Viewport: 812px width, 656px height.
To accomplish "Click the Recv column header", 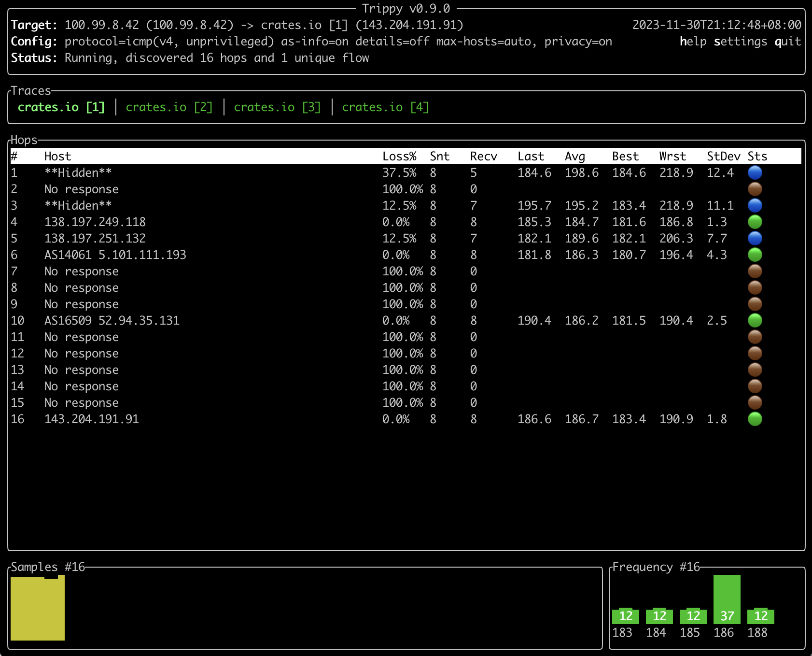I will (x=483, y=157).
